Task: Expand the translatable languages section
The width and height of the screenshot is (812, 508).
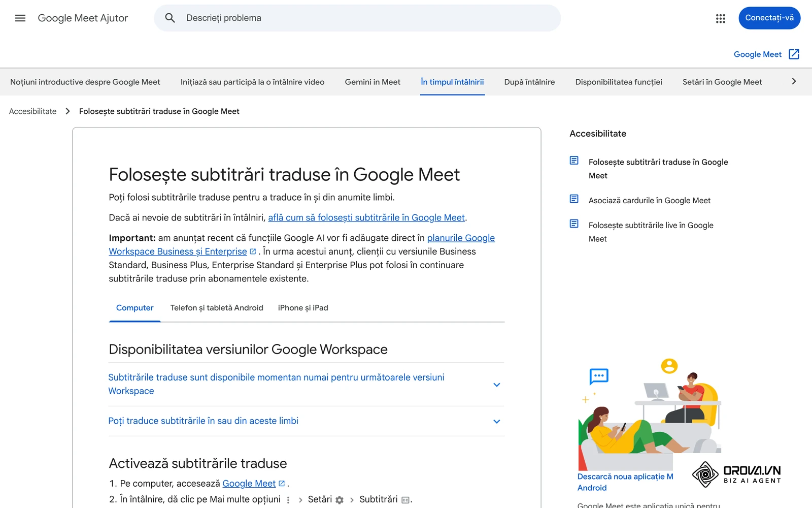Action: pyautogui.click(x=306, y=421)
